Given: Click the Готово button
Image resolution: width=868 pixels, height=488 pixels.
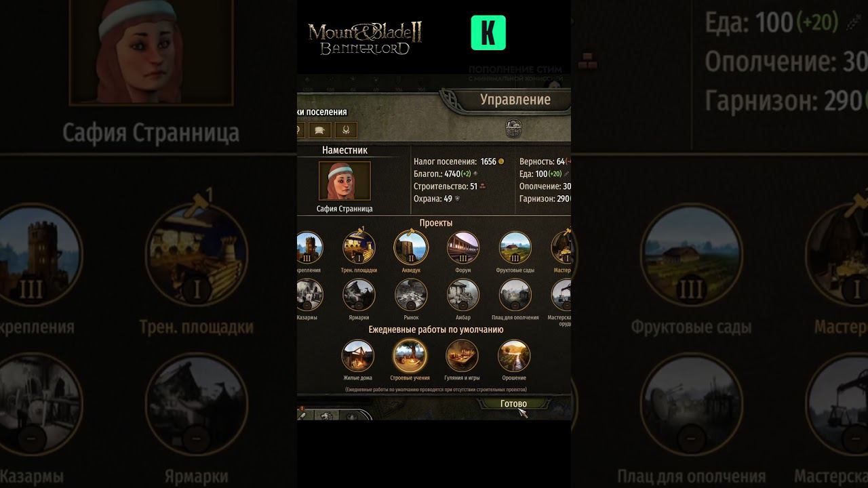Looking at the screenshot, I should (x=514, y=404).
